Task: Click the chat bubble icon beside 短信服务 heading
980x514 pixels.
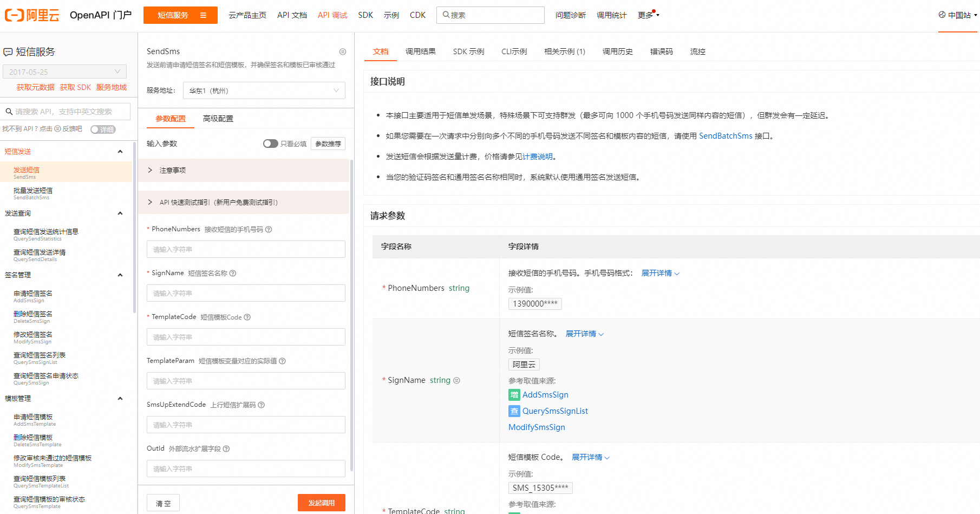Action: click(8, 53)
